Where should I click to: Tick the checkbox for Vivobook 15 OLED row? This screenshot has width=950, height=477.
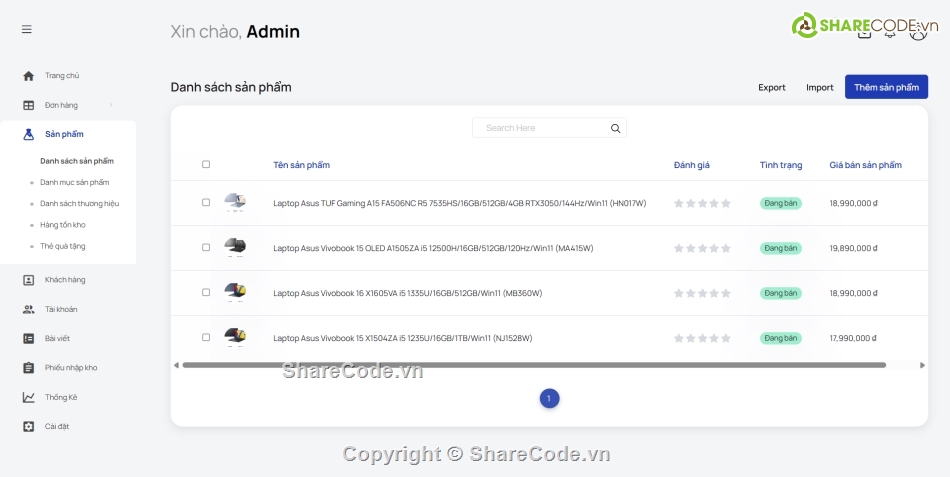[206, 247]
